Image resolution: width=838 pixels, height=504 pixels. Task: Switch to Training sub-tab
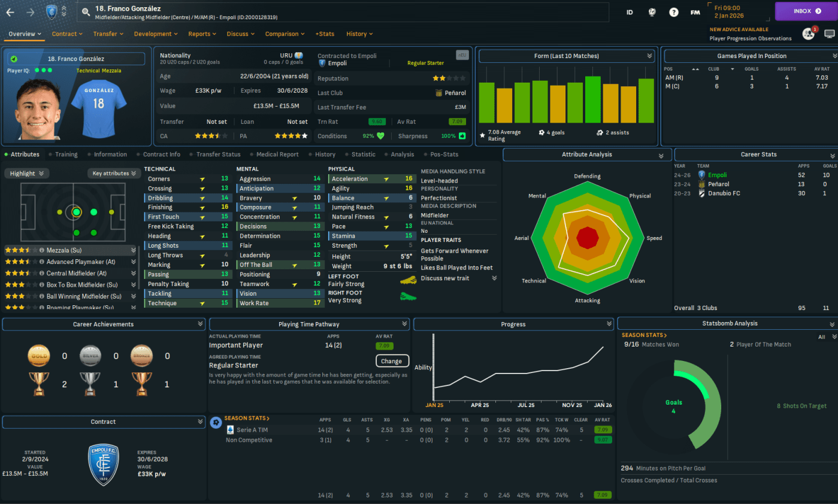tap(66, 154)
